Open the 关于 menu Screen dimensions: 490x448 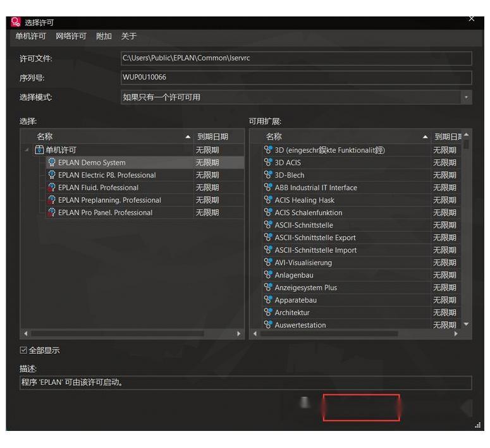pos(128,36)
